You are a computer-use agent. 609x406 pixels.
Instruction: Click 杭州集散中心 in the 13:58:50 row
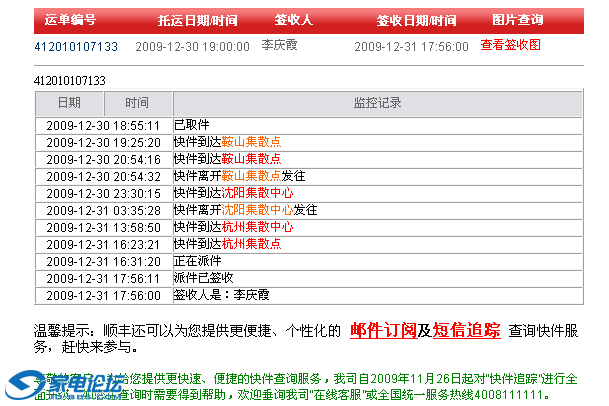coord(257,227)
